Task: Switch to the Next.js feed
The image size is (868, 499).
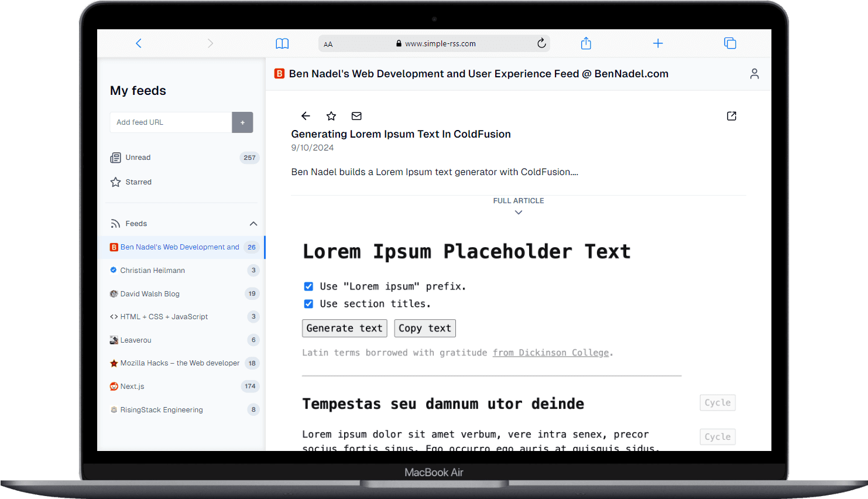Action: click(x=132, y=386)
